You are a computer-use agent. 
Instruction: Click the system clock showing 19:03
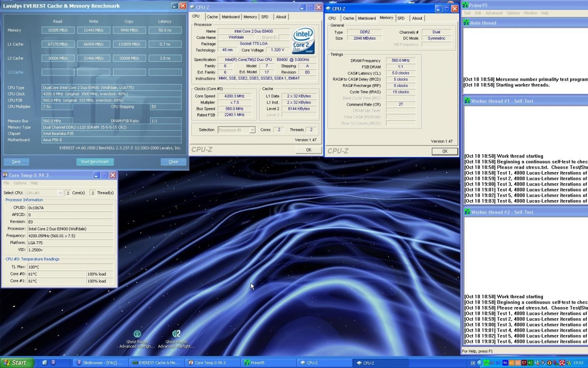(578, 363)
